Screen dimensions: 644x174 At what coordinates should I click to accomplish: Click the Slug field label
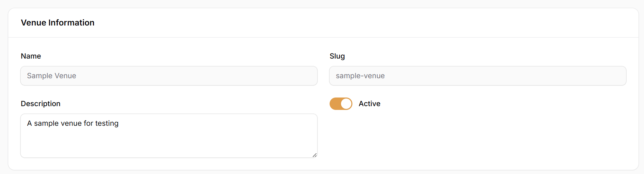(x=337, y=56)
